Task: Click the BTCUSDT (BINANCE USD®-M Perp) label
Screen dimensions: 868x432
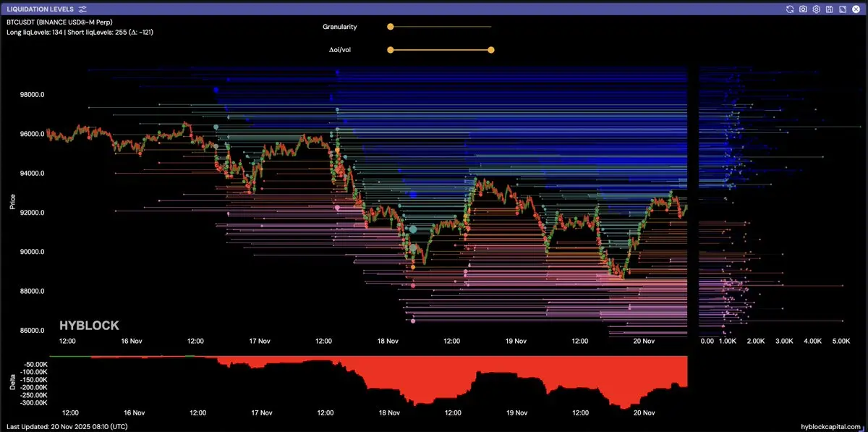Action: (x=59, y=22)
